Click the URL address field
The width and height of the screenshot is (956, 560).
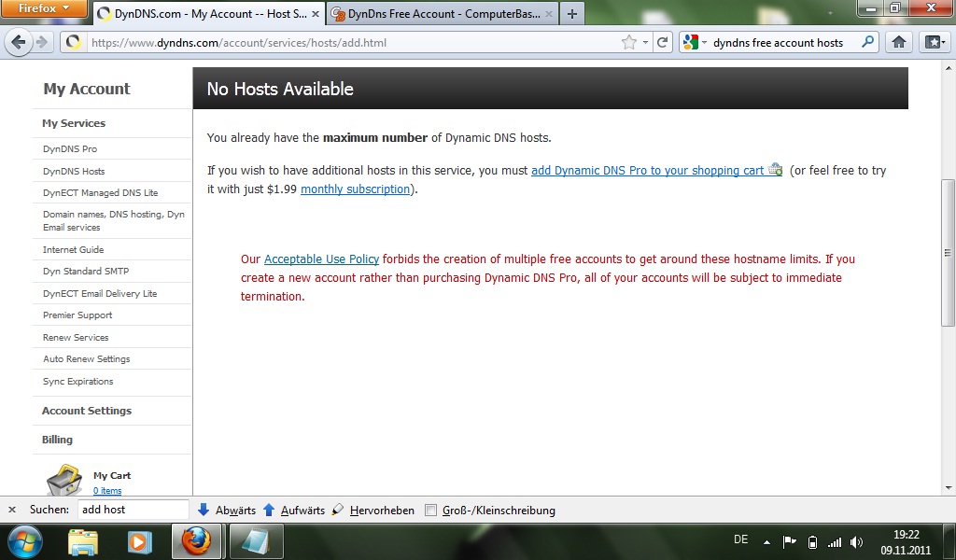pos(354,43)
